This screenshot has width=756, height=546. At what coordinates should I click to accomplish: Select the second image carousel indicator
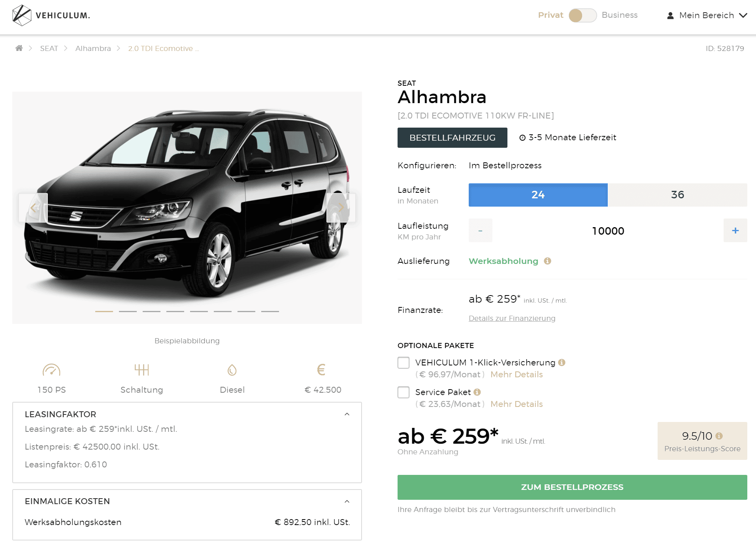128,311
